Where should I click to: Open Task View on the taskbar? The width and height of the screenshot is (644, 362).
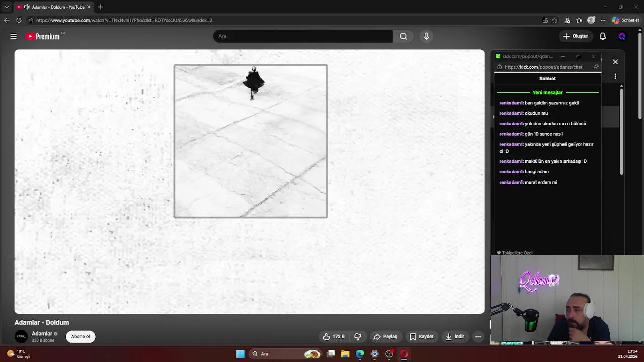331,354
